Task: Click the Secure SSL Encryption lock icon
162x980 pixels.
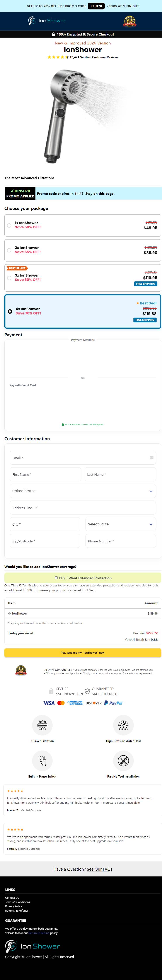Action: (51, 691)
